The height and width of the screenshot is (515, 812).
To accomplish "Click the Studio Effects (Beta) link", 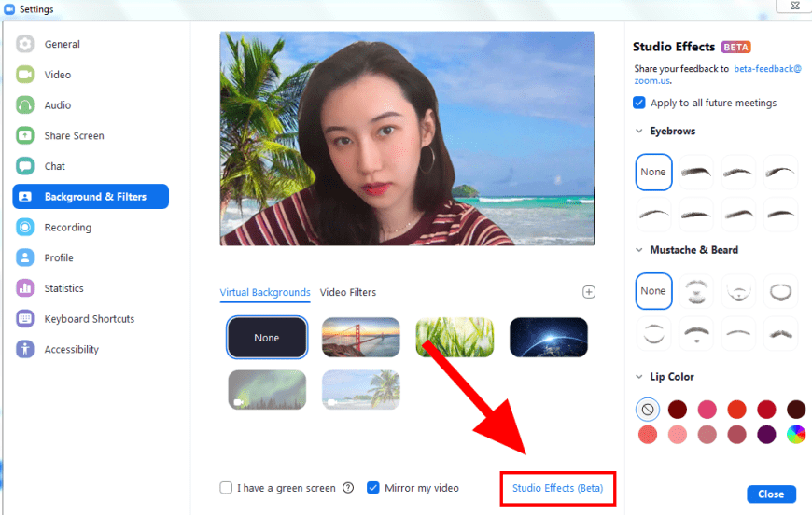I will [x=557, y=488].
